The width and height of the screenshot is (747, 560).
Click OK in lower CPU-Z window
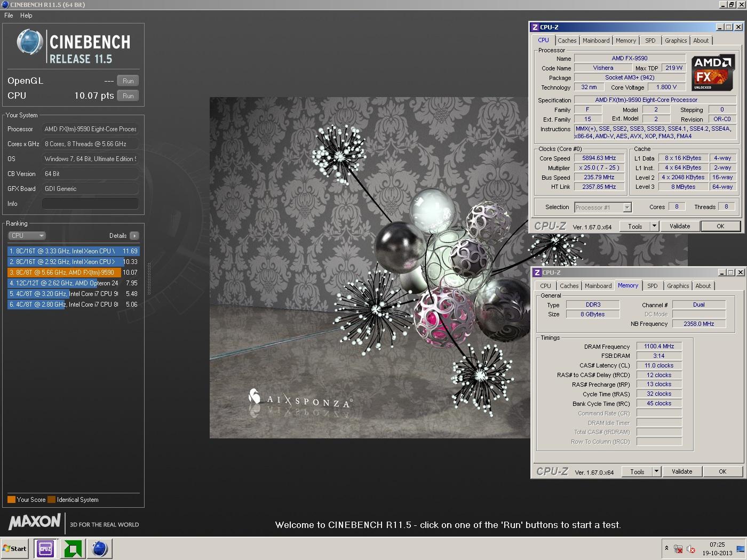point(722,472)
